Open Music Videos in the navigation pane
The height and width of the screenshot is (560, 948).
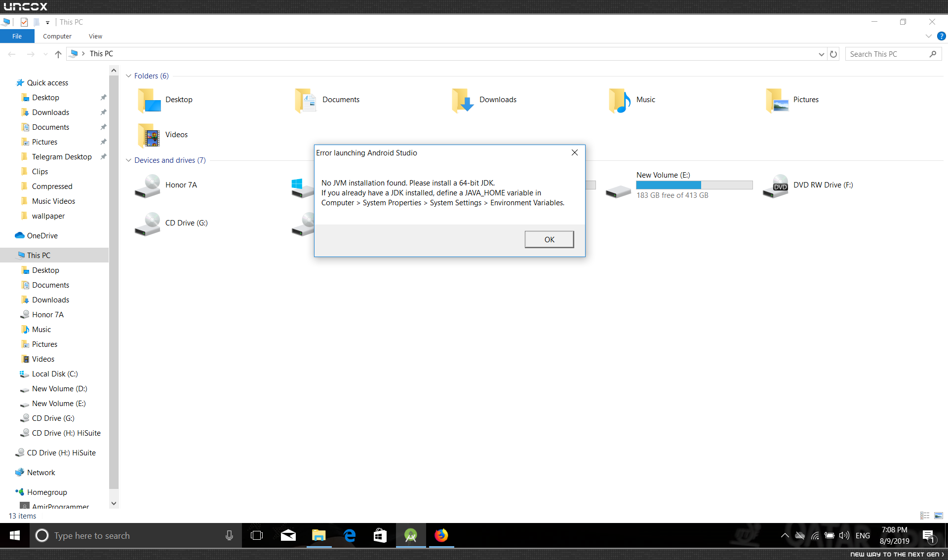pyautogui.click(x=53, y=201)
